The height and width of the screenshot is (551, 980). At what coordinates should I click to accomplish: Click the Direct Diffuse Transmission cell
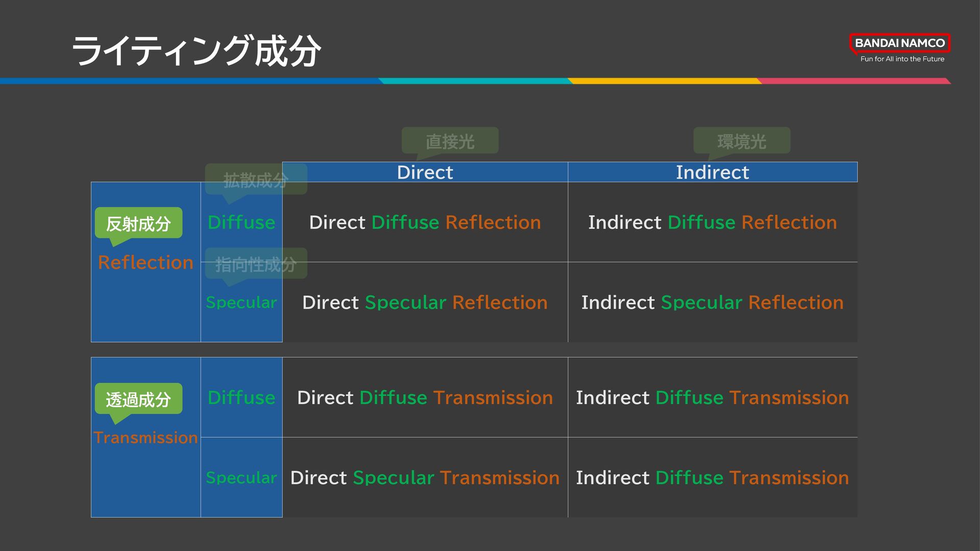(425, 397)
